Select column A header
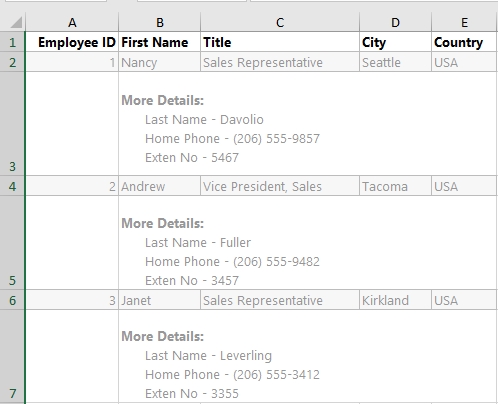Screen dimensions: 498x404 [x=72, y=22]
